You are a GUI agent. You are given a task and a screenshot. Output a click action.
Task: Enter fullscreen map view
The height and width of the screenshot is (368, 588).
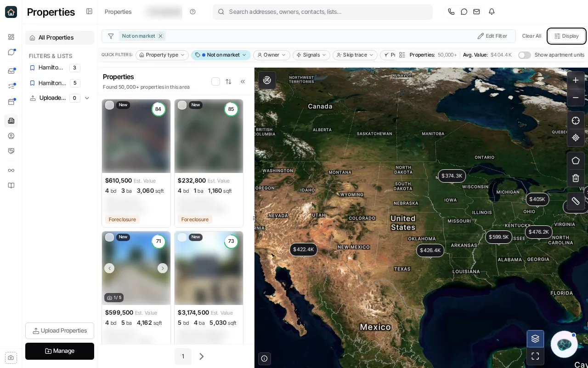pyautogui.click(x=535, y=356)
